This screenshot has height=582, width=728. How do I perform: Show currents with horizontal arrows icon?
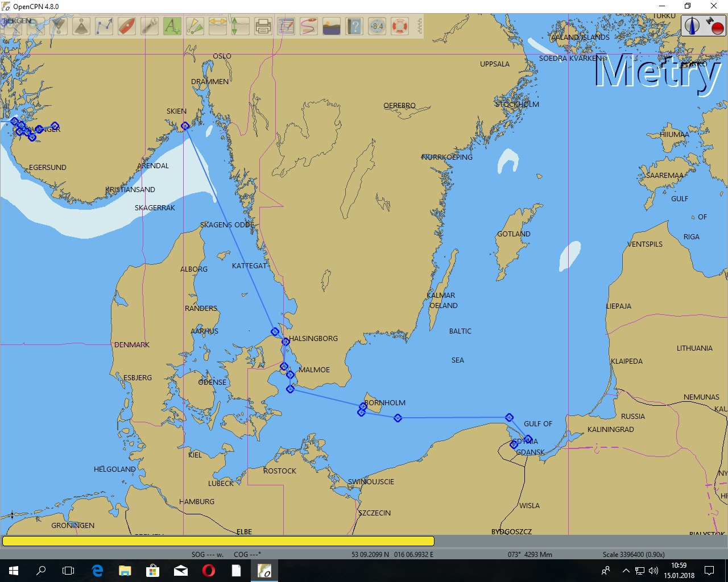pos(218,26)
